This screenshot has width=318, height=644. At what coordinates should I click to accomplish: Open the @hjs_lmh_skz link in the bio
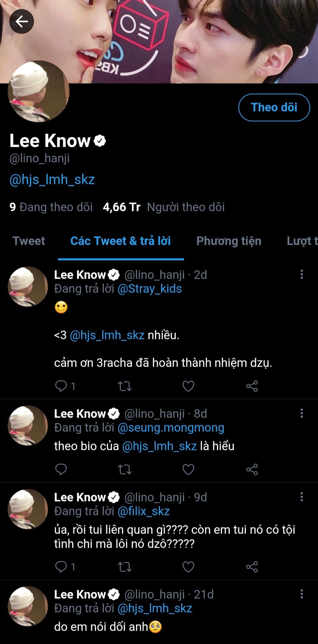coord(52,179)
